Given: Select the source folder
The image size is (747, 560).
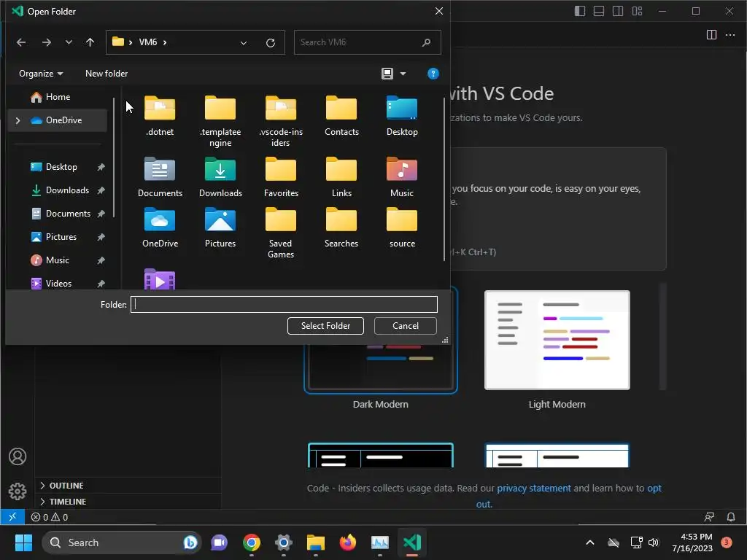Looking at the screenshot, I should (x=402, y=227).
